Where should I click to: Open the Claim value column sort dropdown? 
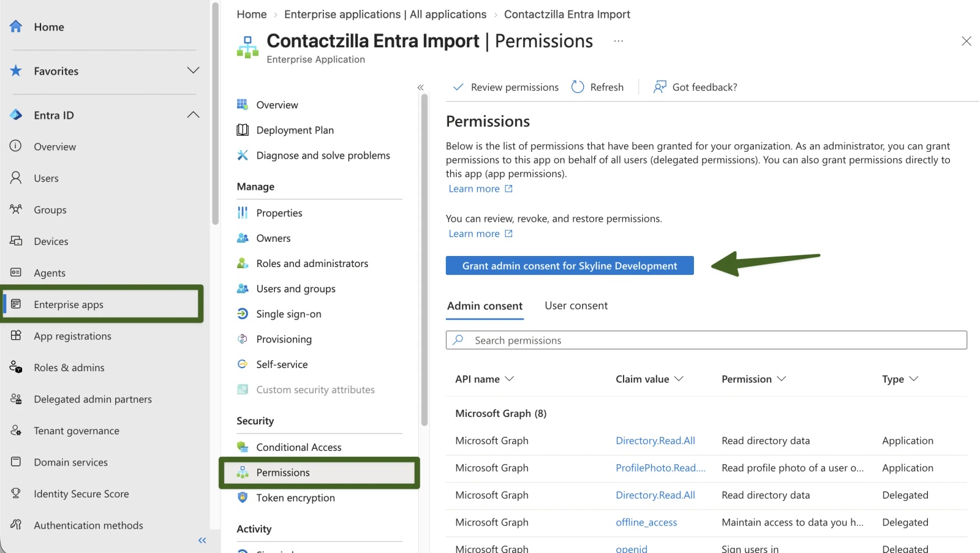[679, 379]
